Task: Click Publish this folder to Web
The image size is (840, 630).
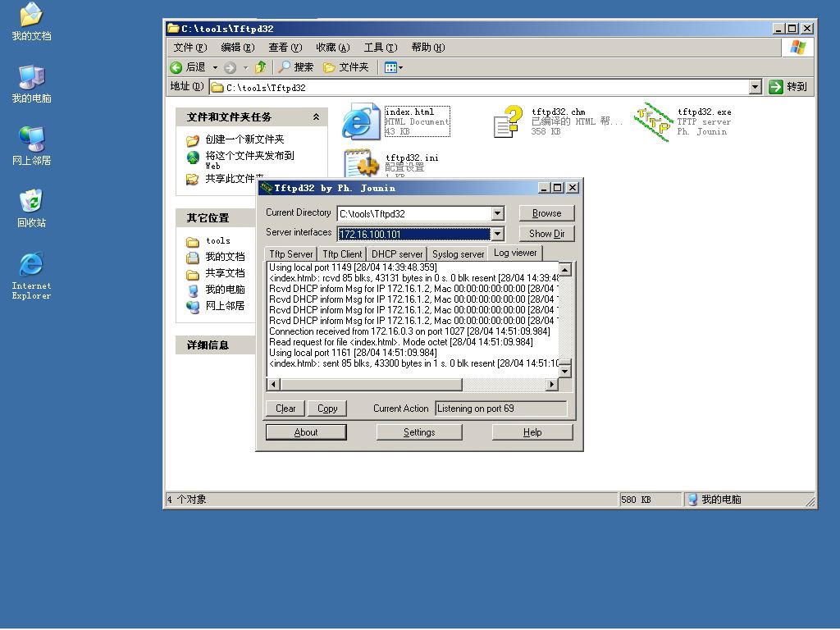Action: tap(249, 160)
